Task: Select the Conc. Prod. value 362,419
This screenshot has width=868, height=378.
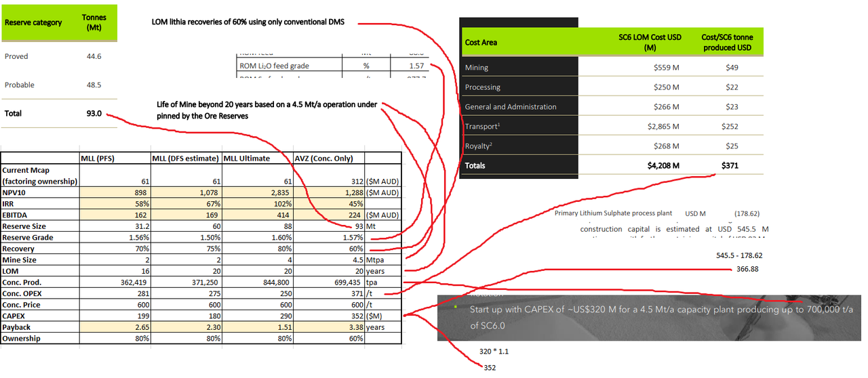Action: click(133, 282)
